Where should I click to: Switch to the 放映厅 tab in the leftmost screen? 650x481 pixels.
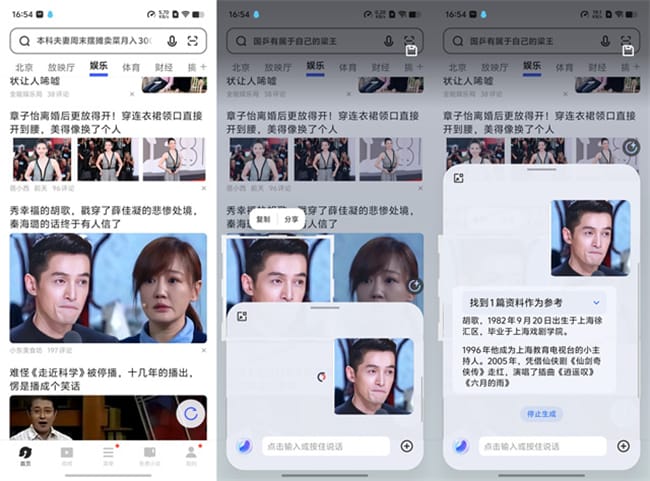click(60, 67)
